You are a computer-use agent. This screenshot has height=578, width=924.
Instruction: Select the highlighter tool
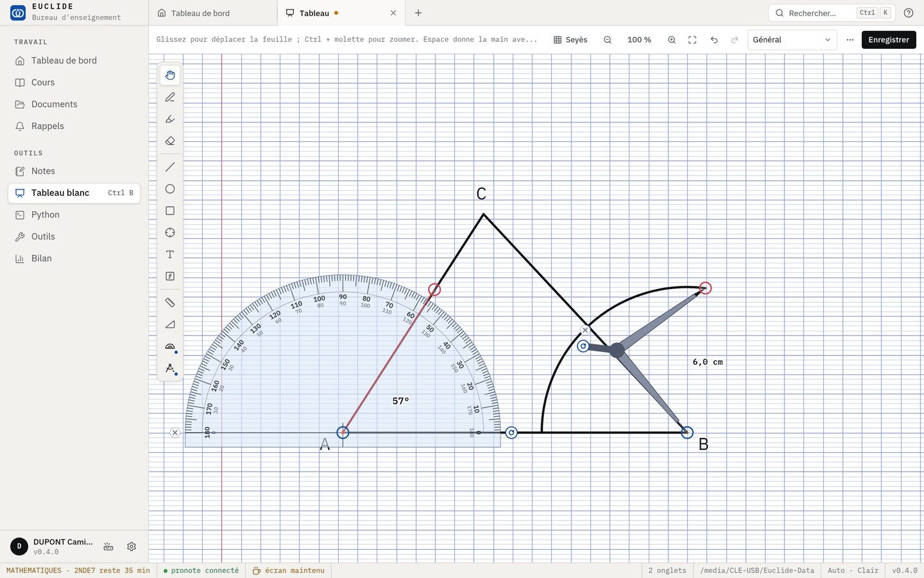pyautogui.click(x=170, y=119)
